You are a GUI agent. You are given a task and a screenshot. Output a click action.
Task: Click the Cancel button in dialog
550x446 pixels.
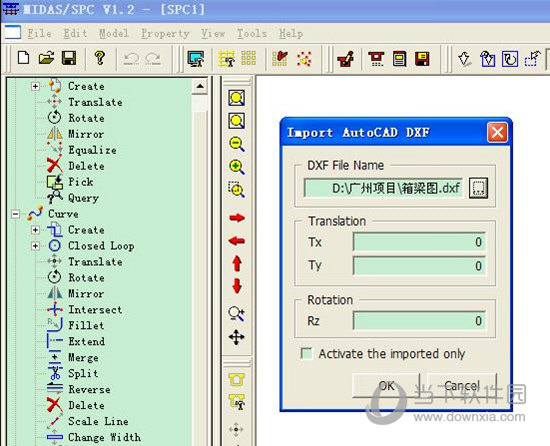[462, 386]
